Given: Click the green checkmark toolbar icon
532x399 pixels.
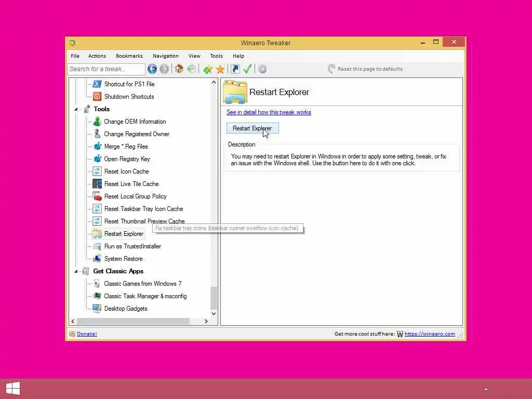Looking at the screenshot, I should 247,69.
